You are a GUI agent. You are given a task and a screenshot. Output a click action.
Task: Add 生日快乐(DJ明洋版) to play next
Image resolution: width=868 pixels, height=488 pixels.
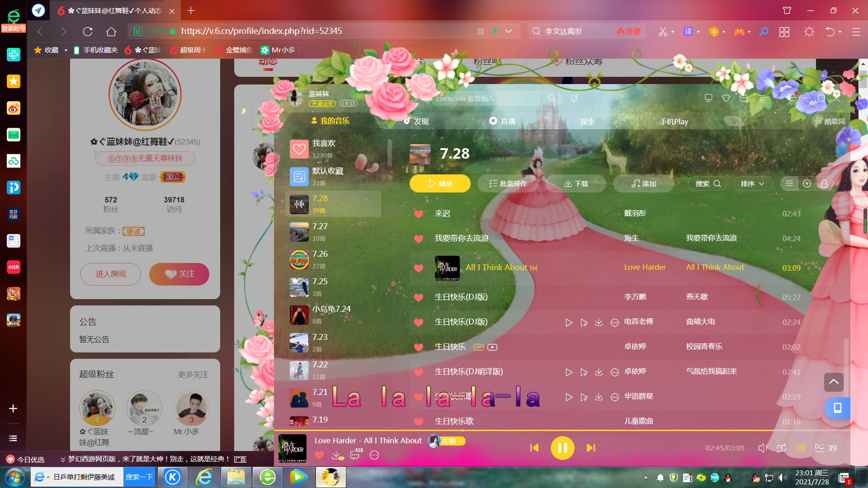click(x=584, y=372)
